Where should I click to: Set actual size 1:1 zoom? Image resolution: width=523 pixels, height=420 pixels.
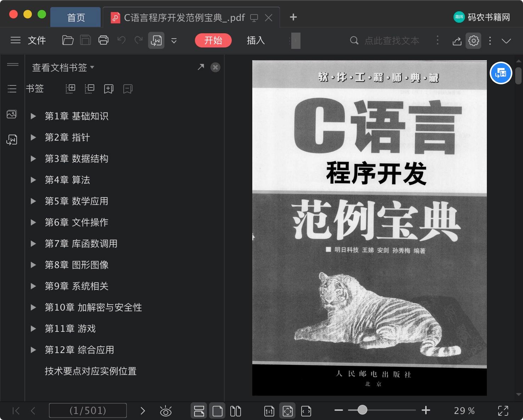pyautogui.click(x=269, y=411)
